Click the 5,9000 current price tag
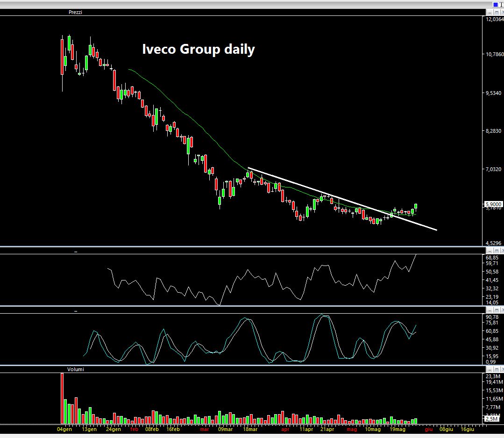The width and height of the screenshot is (504, 438). pyautogui.click(x=493, y=204)
